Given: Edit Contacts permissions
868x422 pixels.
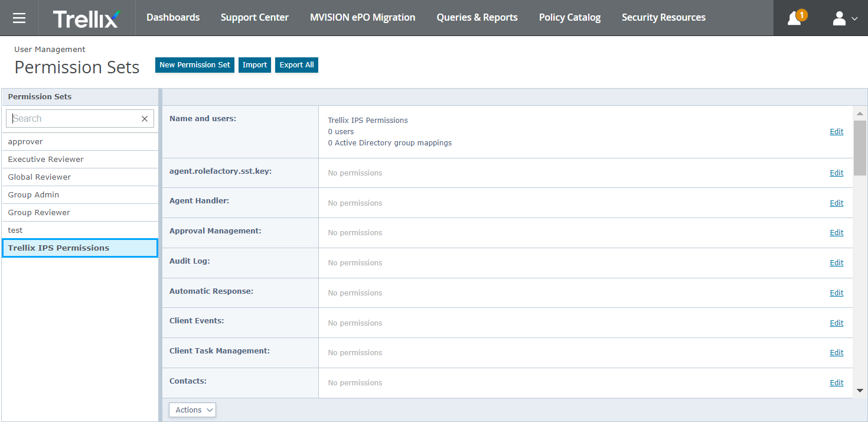Looking at the screenshot, I should [x=837, y=383].
